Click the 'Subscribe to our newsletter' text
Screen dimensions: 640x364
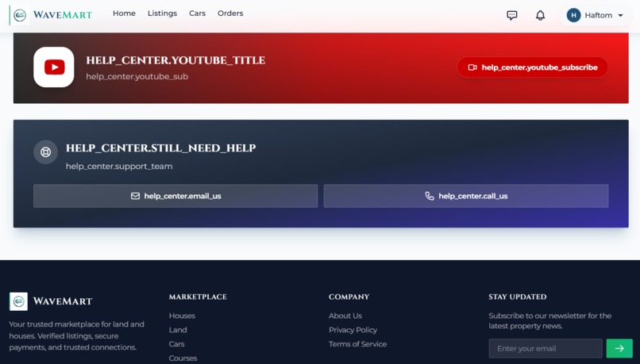click(x=549, y=321)
